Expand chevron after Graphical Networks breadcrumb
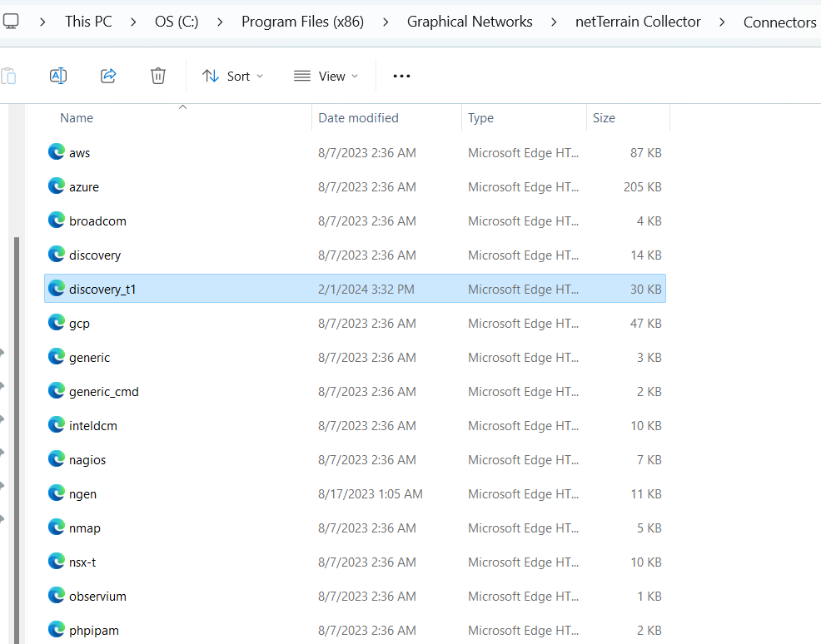The height and width of the screenshot is (644, 821). (554, 22)
